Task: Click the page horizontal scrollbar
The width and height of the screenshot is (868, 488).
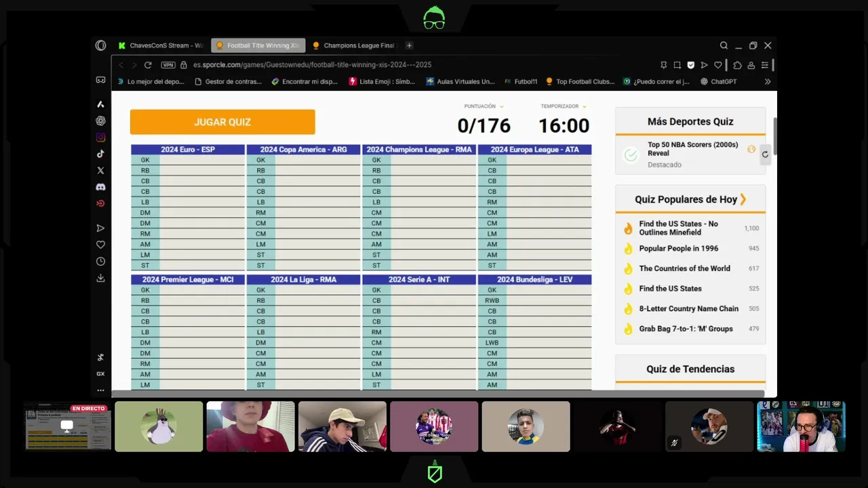Action: 438,394
